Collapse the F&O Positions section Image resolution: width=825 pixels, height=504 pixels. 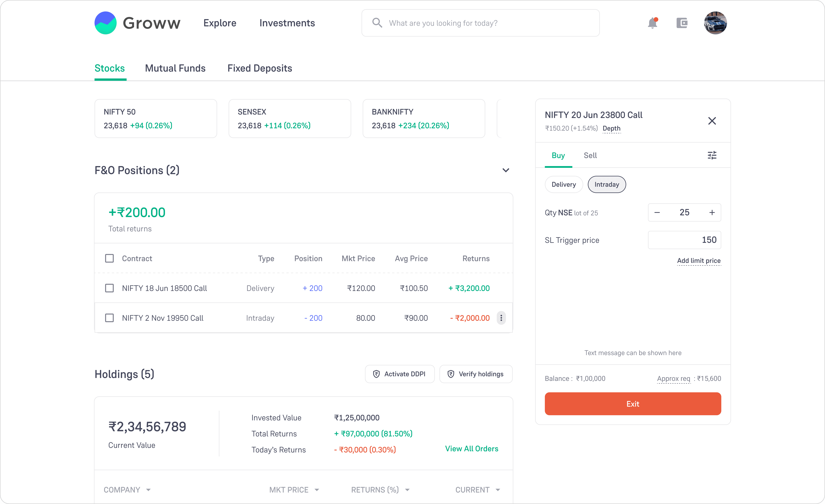506,170
